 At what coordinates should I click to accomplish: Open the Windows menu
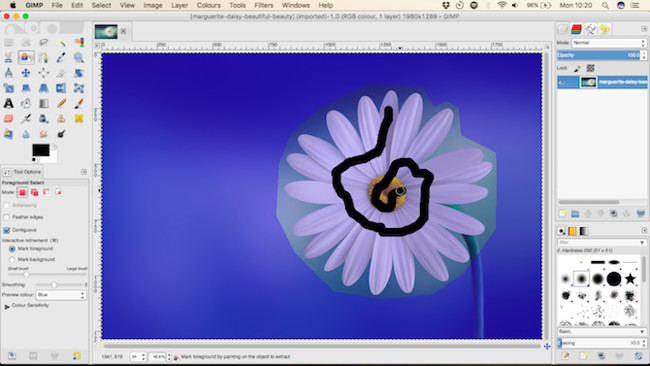click(296, 5)
